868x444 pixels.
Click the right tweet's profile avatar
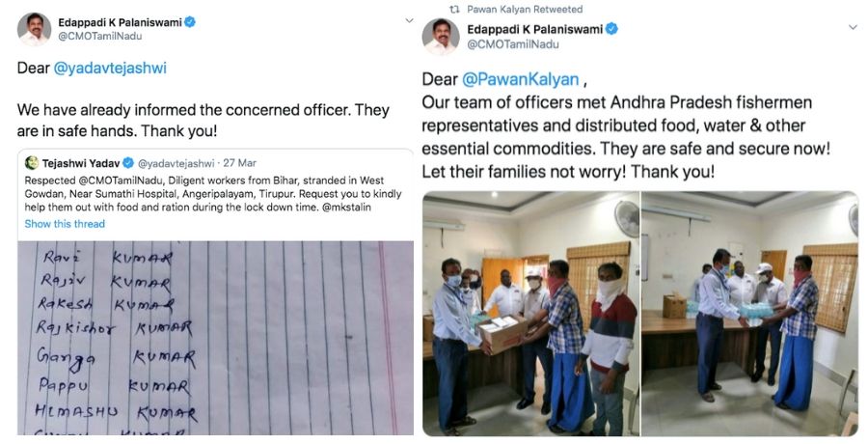pos(441,37)
